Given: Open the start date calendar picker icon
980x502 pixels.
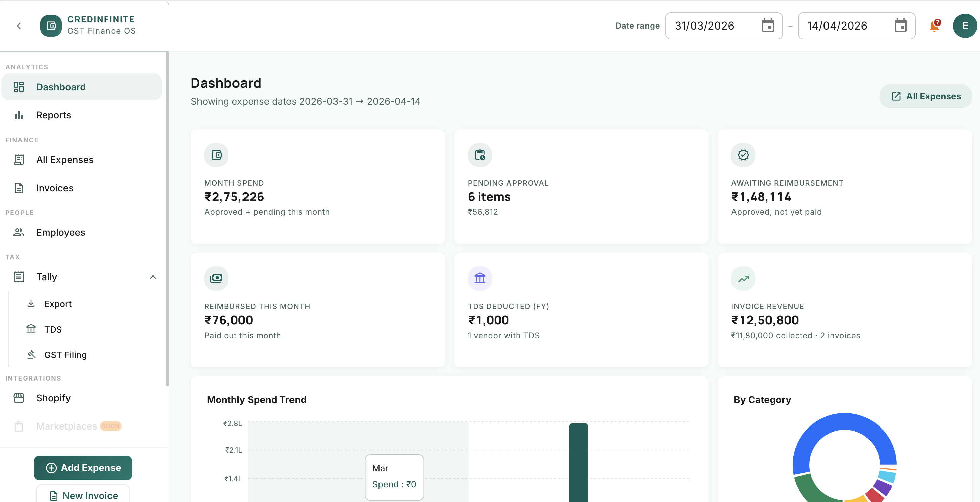Looking at the screenshot, I should pyautogui.click(x=768, y=26).
